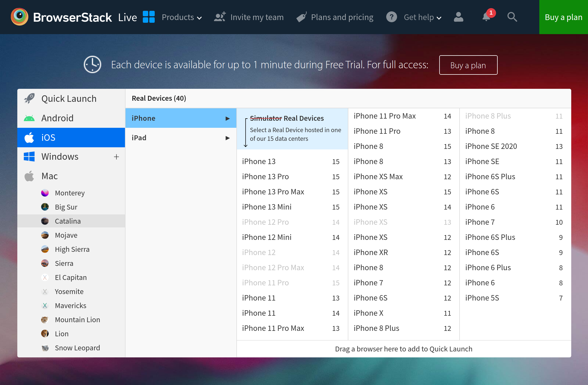Click the Mac Apple icon
The width and height of the screenshot is (588, 385).
tap(29, 176)
